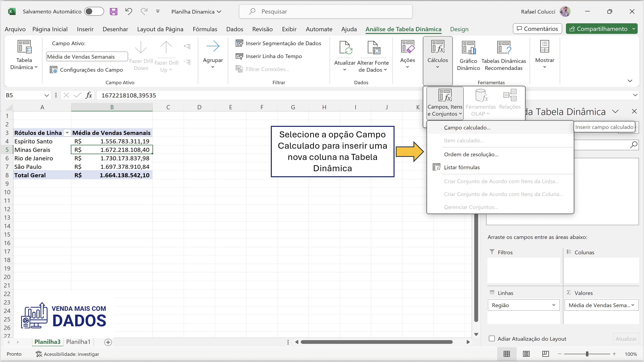Viewport: 644px width, 362px height.
Task: Select Campo calculado from the menu
Action: 467,127
